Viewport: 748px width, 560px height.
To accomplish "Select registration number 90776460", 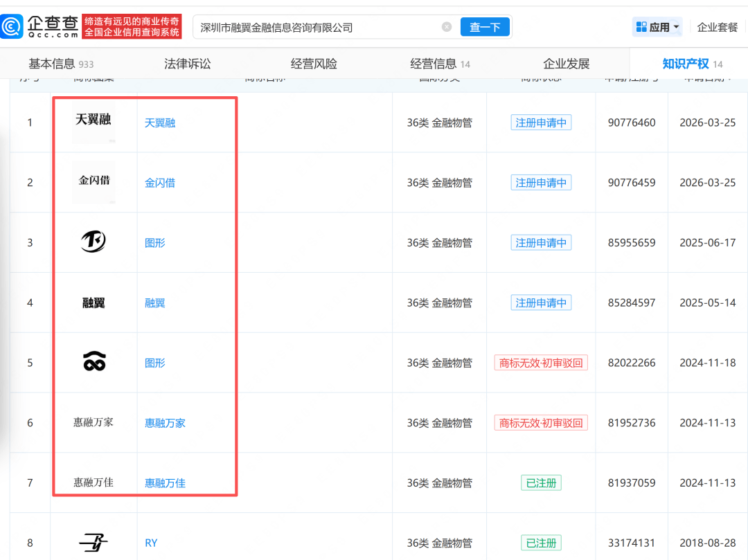I will click(x=632, y=123).
